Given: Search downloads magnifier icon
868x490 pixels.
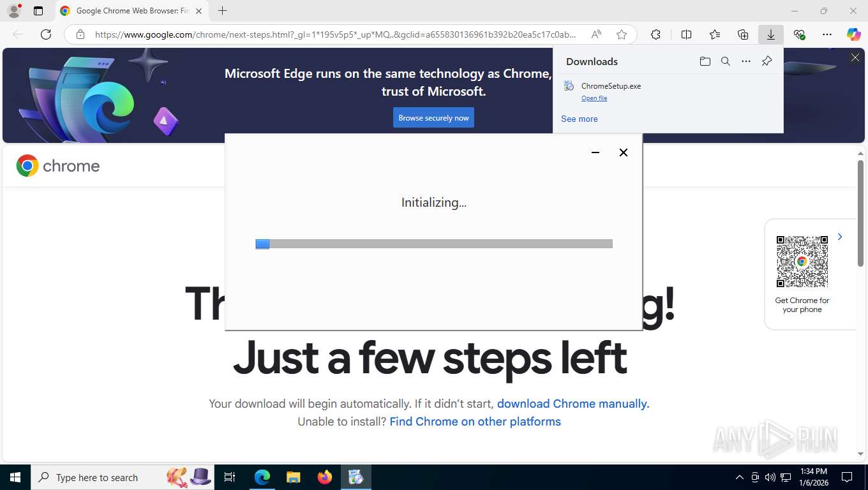Looking at the screenshot, I should (725, 61).
